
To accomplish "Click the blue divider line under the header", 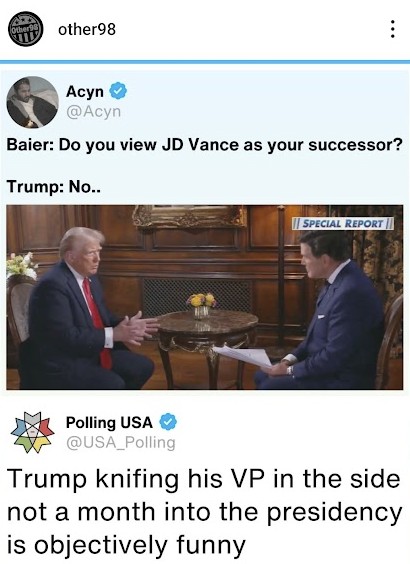I will pyautogui.click(x=205, y=62).
